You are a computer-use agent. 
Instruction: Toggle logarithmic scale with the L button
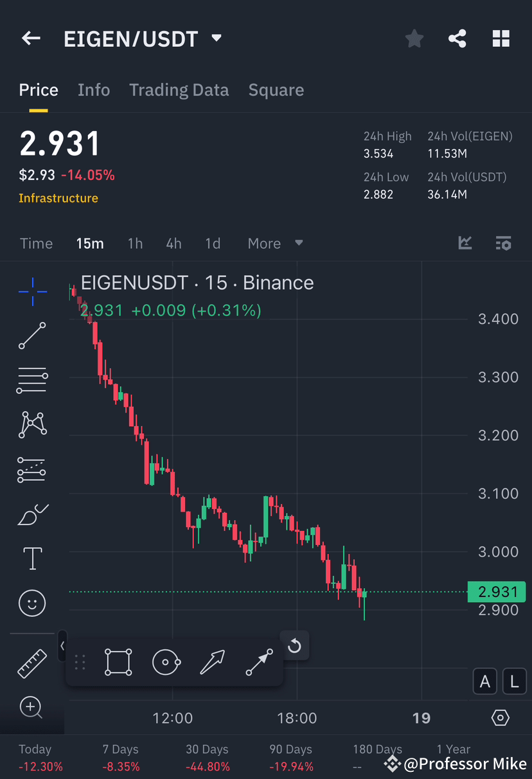[514, 681]
